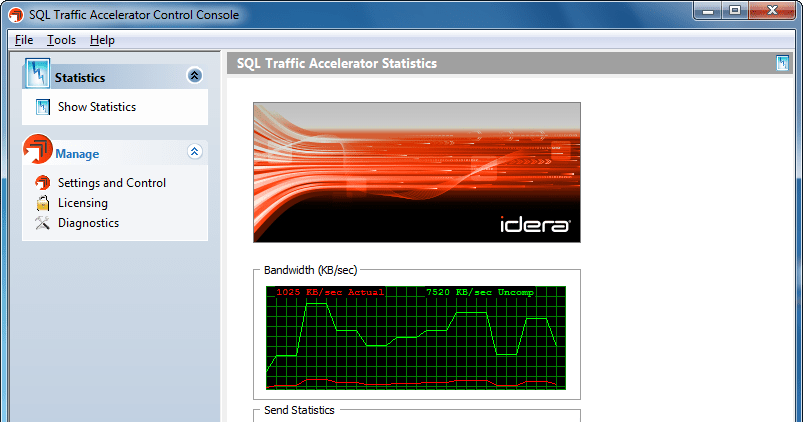Maximize the Control Console window
803x422 pixels.
(x=735, y=10)
